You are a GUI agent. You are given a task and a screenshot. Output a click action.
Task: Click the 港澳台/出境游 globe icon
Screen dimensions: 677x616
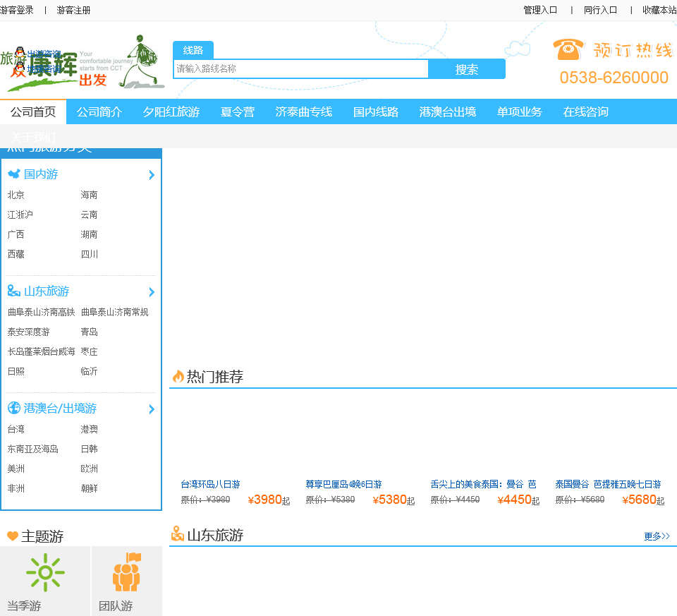click(14, 408)
